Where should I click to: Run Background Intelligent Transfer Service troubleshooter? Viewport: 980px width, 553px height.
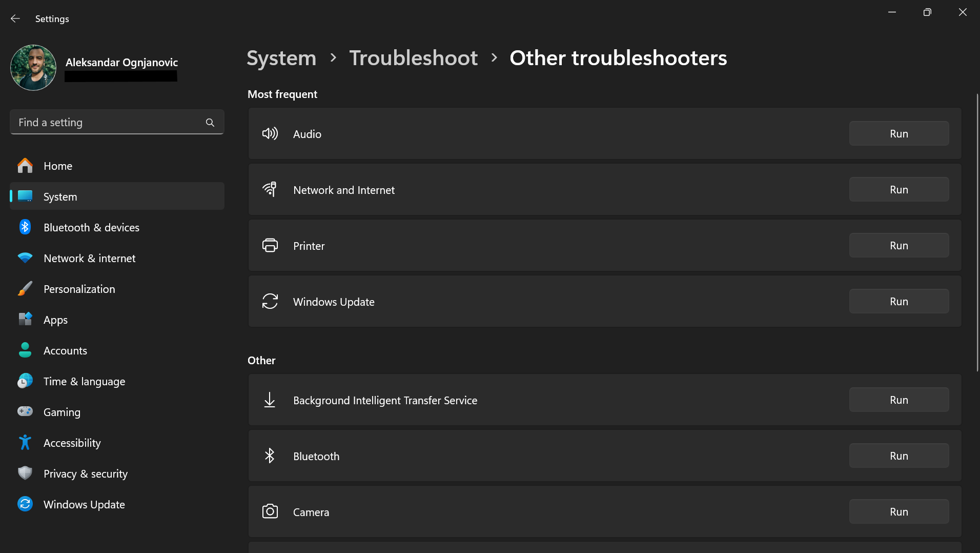pyautogui.click(x=899, y=400)
